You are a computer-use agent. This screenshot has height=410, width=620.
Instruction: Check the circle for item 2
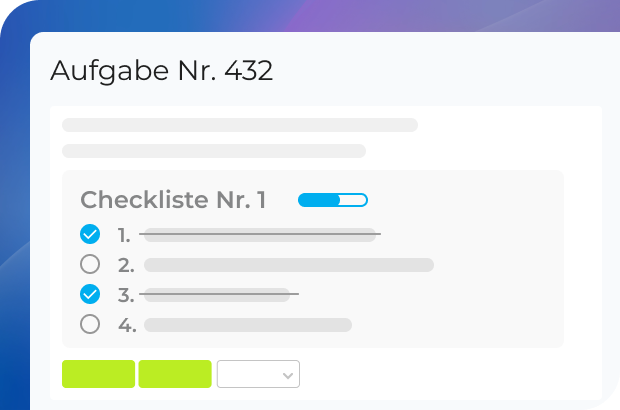(x=90, y=265)
